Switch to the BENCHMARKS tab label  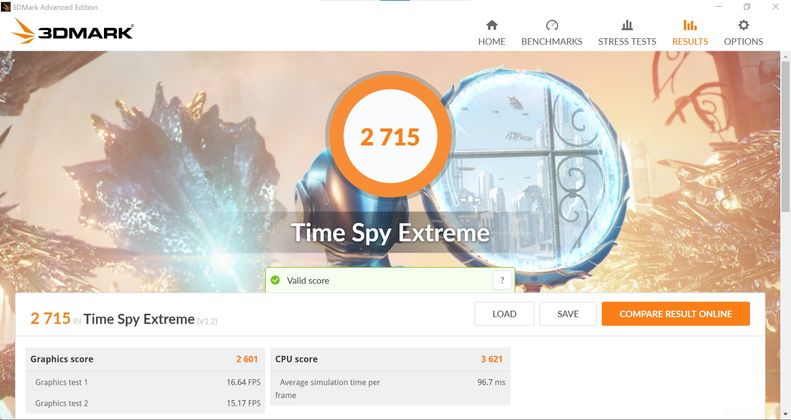[x=552, y=41]
